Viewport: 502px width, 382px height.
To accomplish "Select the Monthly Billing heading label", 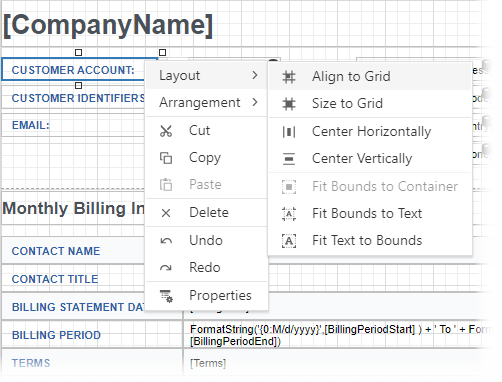I will pos(73,209).
